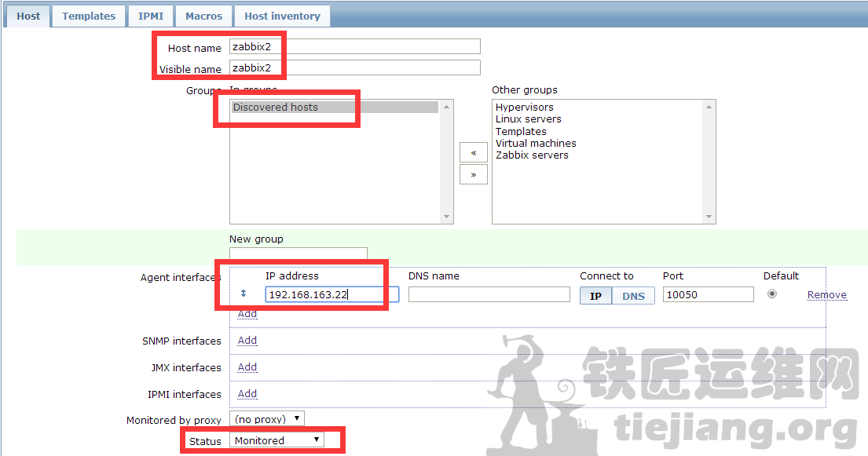Viewport: 868px width, 456px height.
Task: Click Add for JMX interfaces
Action: (247, 367)
